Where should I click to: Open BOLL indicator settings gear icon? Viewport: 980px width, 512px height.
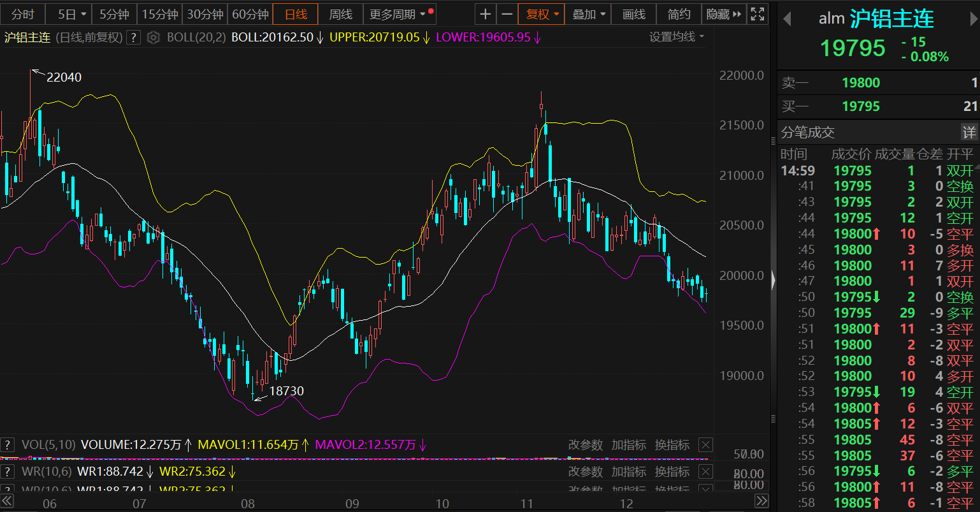click(x=153, y=38)
